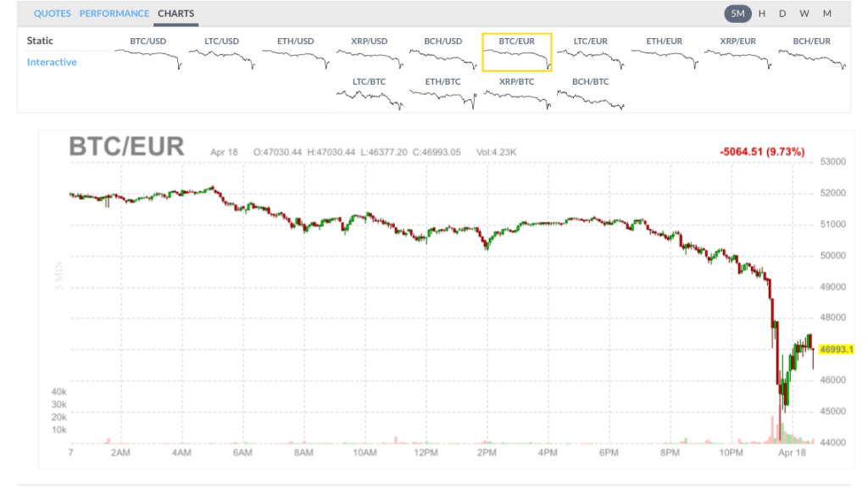Viewport: 868px width, 488px height.
Task: Toggle the 5M timeframe button
Action: click(737, 14)
